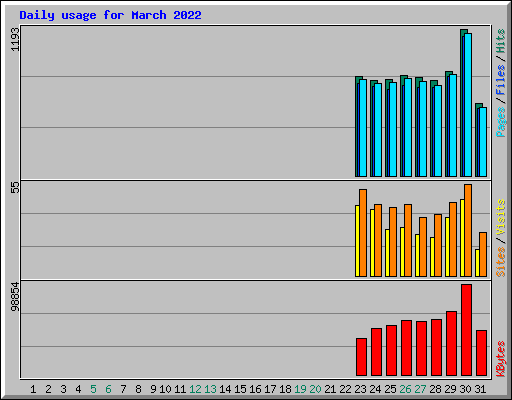Click the orange visits bar for day 23
Image resolution: width=512 pixels, height=400 pixels.
363,233
